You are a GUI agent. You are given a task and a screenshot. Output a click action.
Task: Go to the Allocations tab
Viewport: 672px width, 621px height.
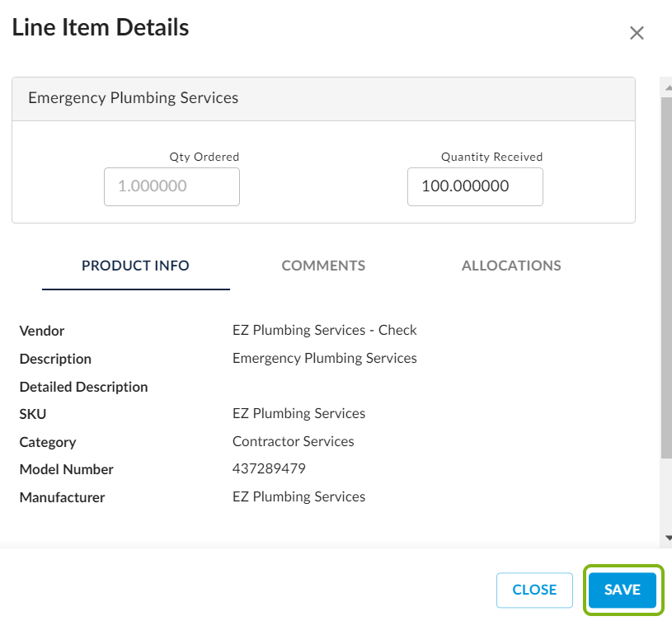pyautogui.click(x=511, y=266)
